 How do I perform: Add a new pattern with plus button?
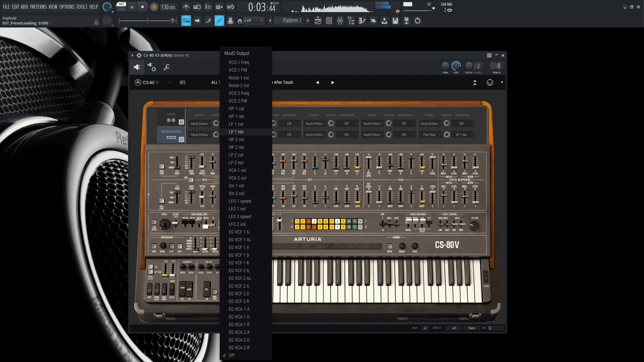click(x=308, y=21)
